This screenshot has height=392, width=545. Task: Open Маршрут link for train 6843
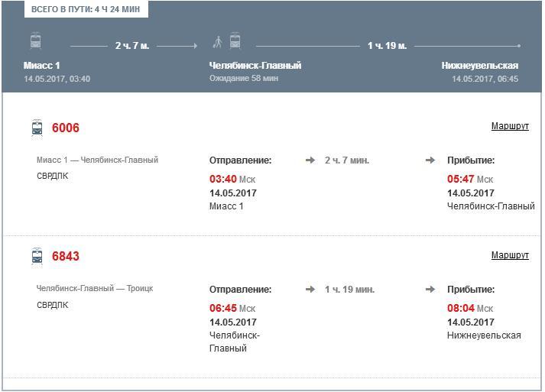510,255
